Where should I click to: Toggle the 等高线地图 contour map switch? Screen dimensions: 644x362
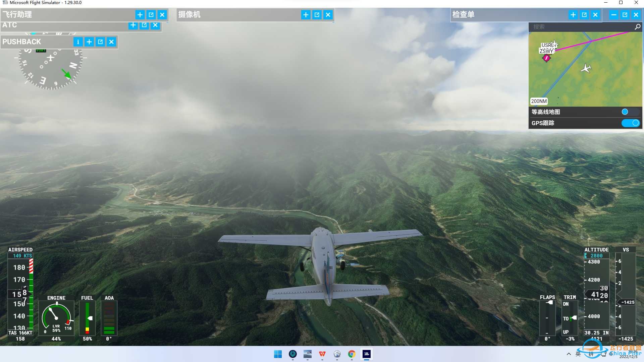pyautogui.click(x=630, y=112)
